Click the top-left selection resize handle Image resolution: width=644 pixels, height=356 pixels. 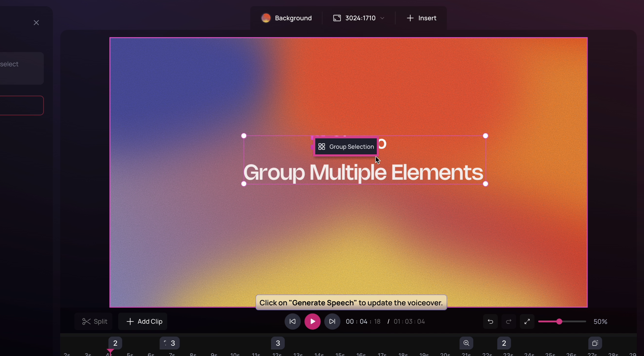coord(244,136)
